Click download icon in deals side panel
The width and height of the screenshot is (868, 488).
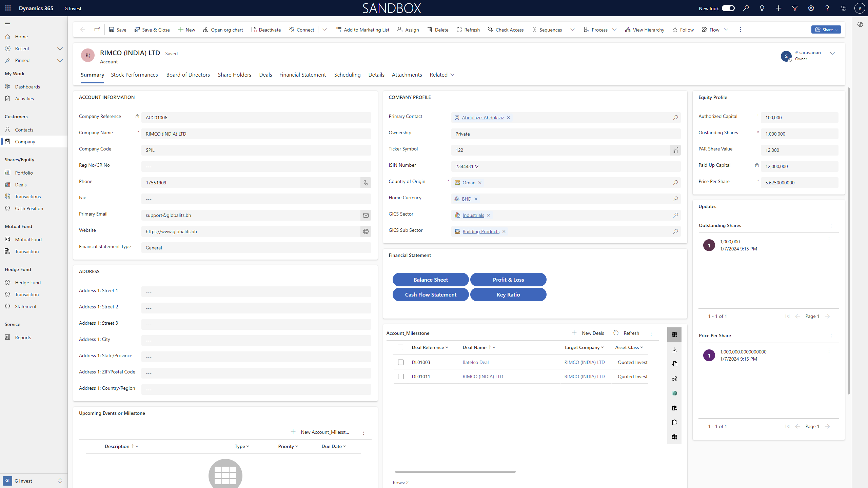[674, 349]
